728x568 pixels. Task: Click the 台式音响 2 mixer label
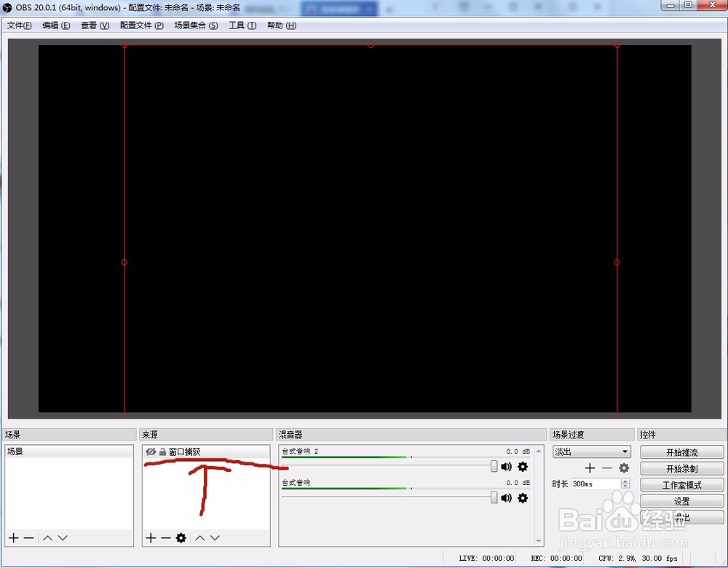tap(300, 451)
